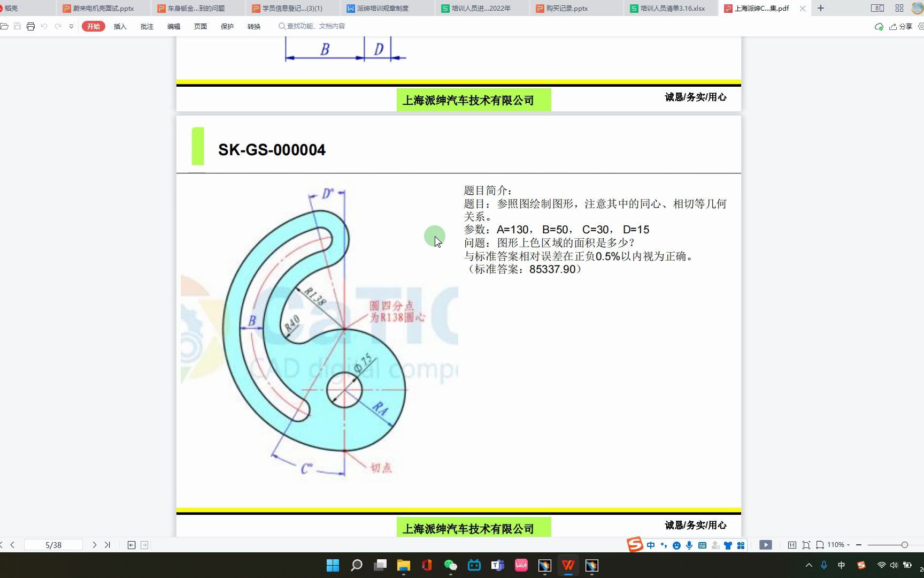Save the document using the save icon

click(18, 25)
